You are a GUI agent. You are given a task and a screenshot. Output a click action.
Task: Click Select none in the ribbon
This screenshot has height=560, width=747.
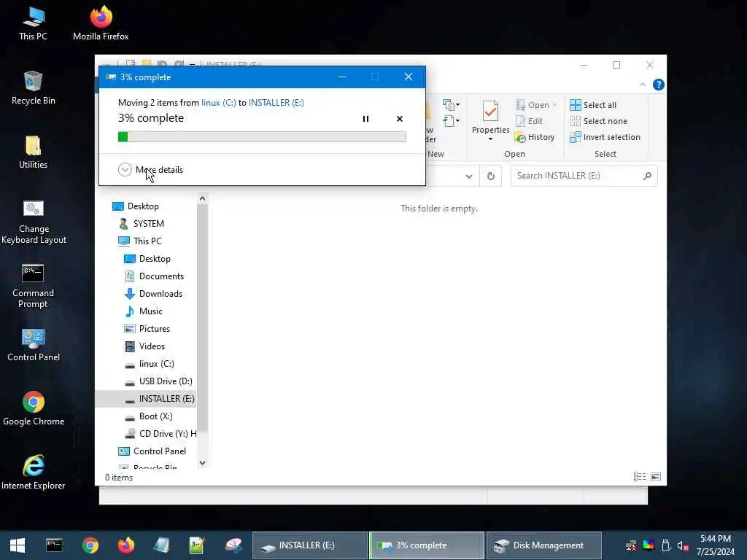tap(598, 121)
